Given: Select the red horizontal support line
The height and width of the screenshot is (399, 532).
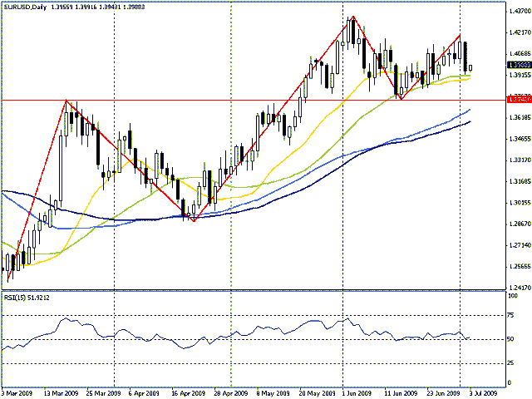Looking at the screenshot, I should (x=253, y=100).
